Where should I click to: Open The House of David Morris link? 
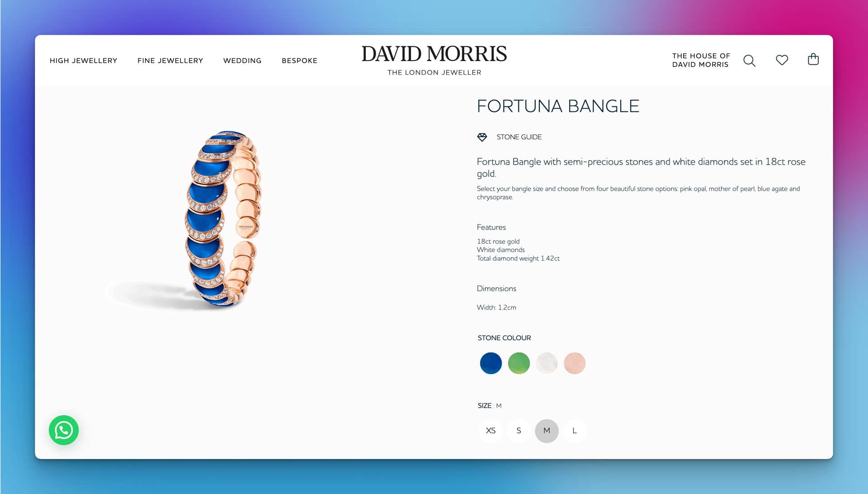tap(701, 60)
